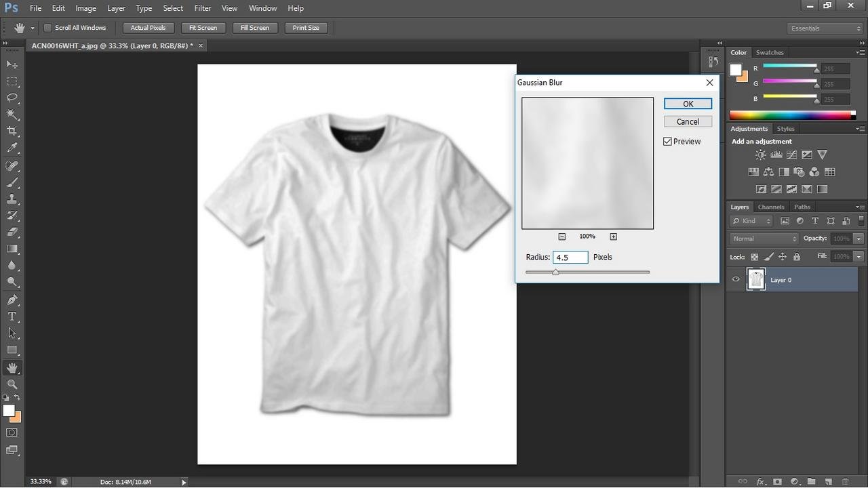
Task: Click zoom-in plus in Gaussian Blur preview
Action: coord(613,237)
